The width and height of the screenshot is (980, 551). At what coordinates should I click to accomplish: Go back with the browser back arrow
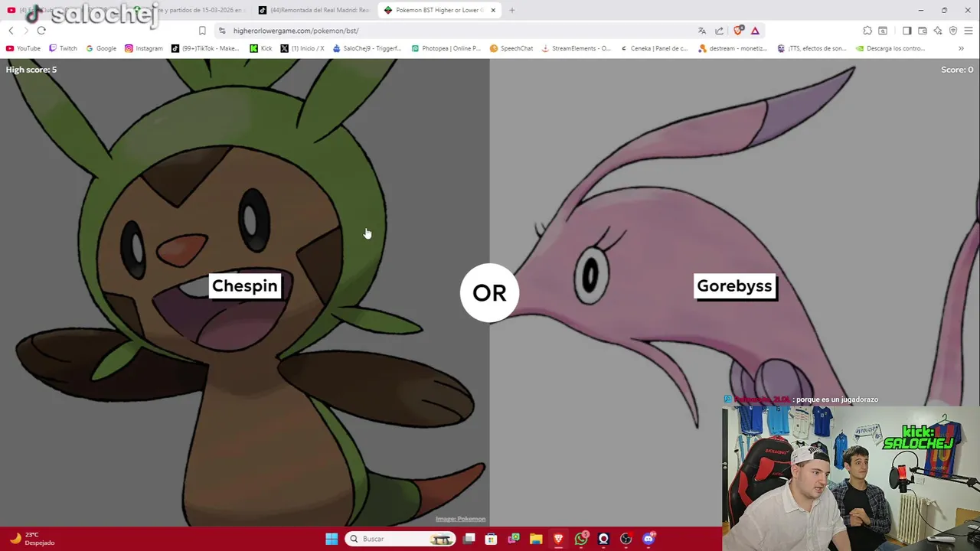(11, 31)
